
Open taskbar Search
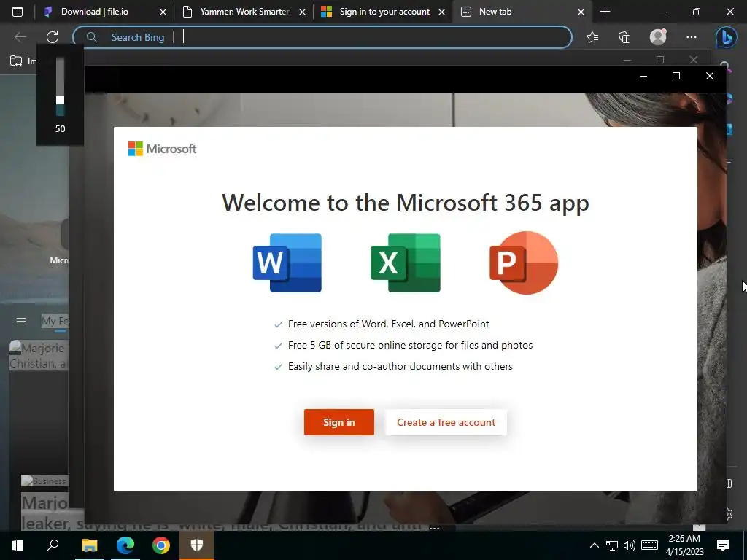(53, 545)
